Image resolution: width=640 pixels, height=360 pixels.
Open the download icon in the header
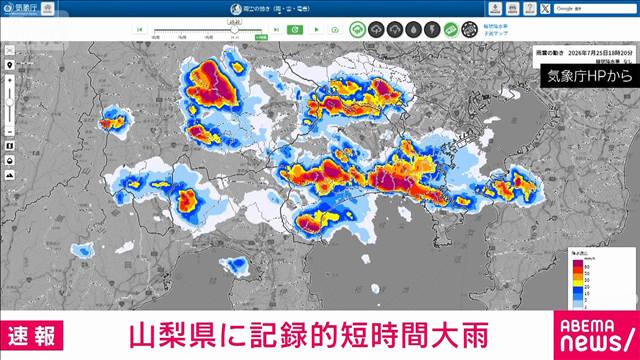[495, 8]
